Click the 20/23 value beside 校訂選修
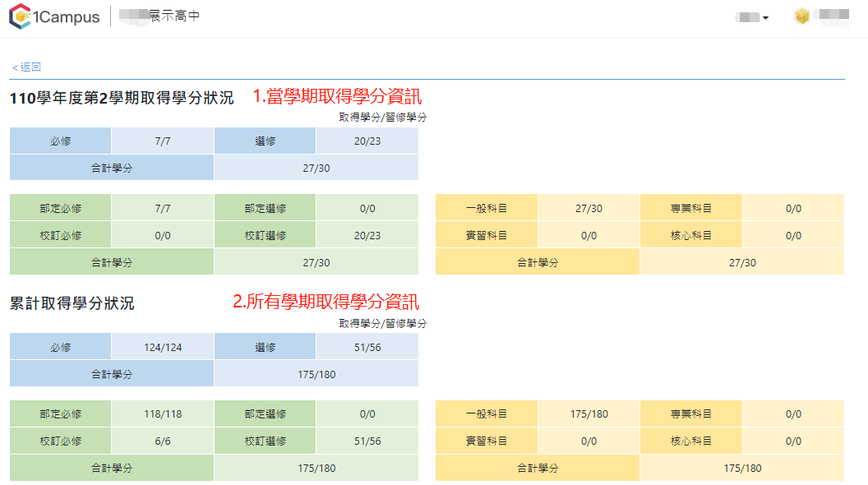 tap(367, 236)
